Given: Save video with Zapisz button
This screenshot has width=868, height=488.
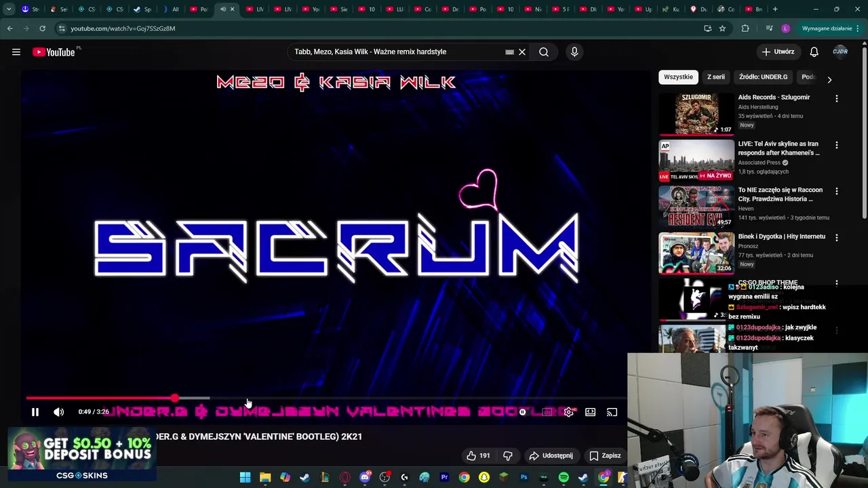Looking at the screenshot, I should 605,455.
